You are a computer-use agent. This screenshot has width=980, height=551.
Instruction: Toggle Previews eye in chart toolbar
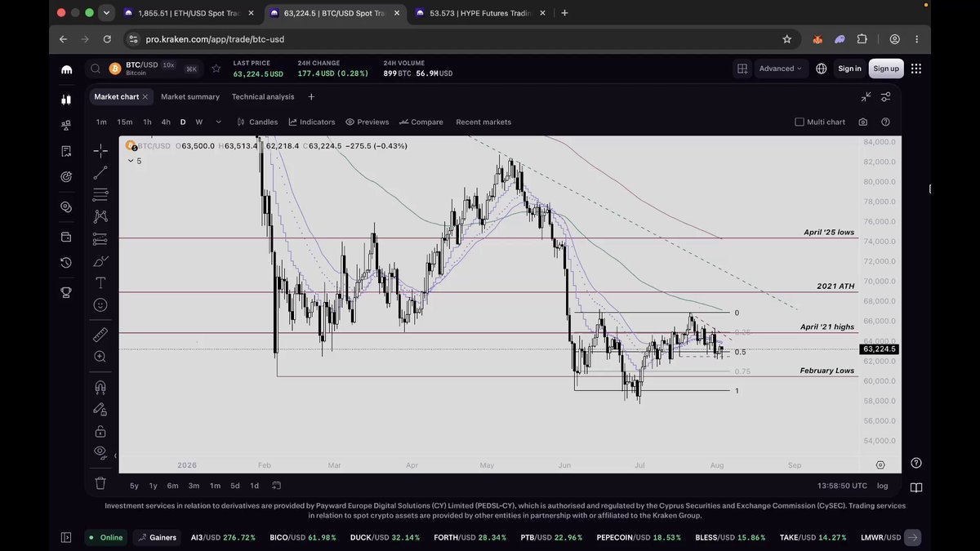[x=367, y=122]
